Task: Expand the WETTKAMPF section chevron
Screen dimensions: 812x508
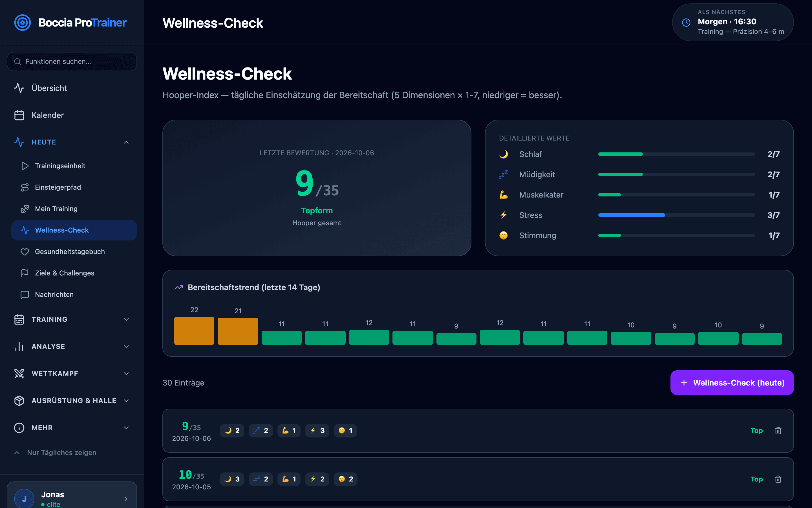Action: (126, 374)
